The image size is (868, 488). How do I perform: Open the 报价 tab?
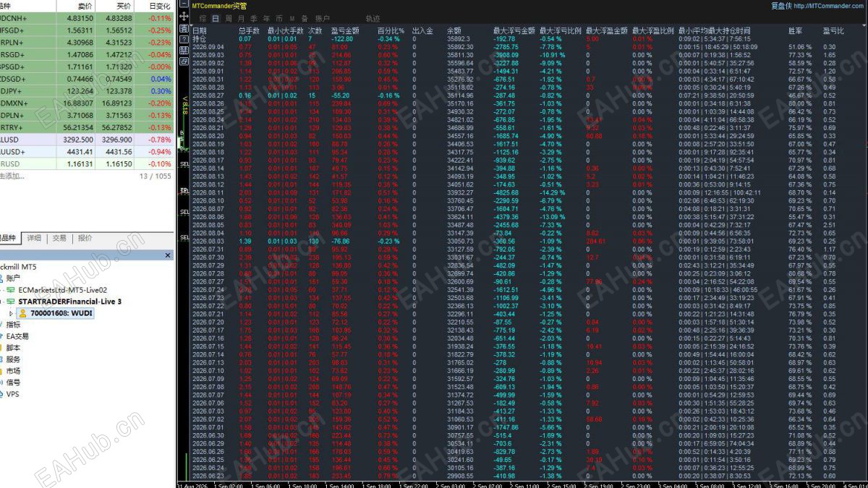(85, 238)
